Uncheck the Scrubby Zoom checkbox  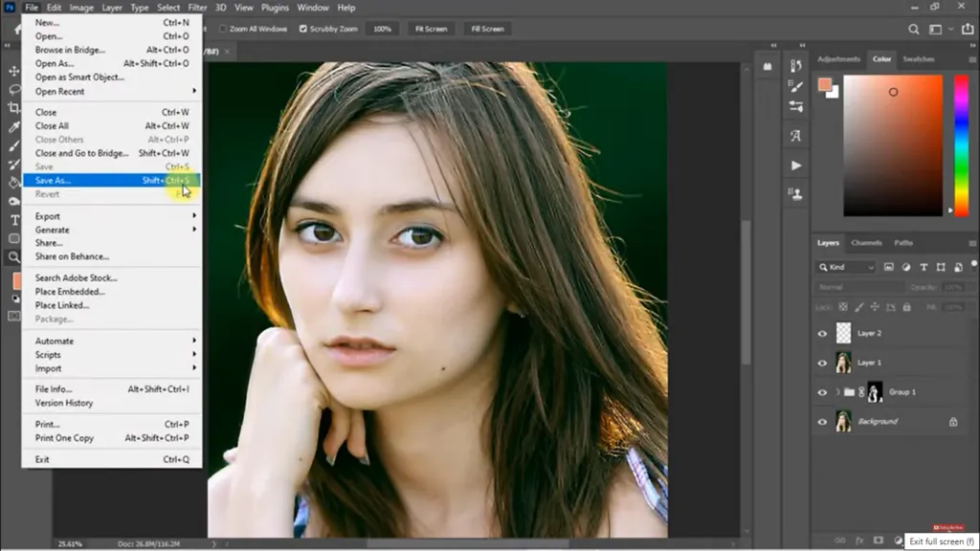coord(303,29)
